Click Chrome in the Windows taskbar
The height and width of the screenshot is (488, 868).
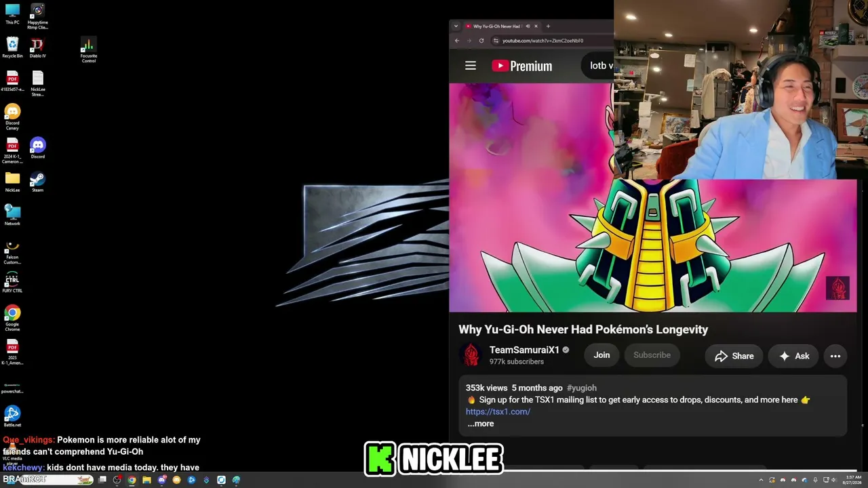click(x=132, y=480)
